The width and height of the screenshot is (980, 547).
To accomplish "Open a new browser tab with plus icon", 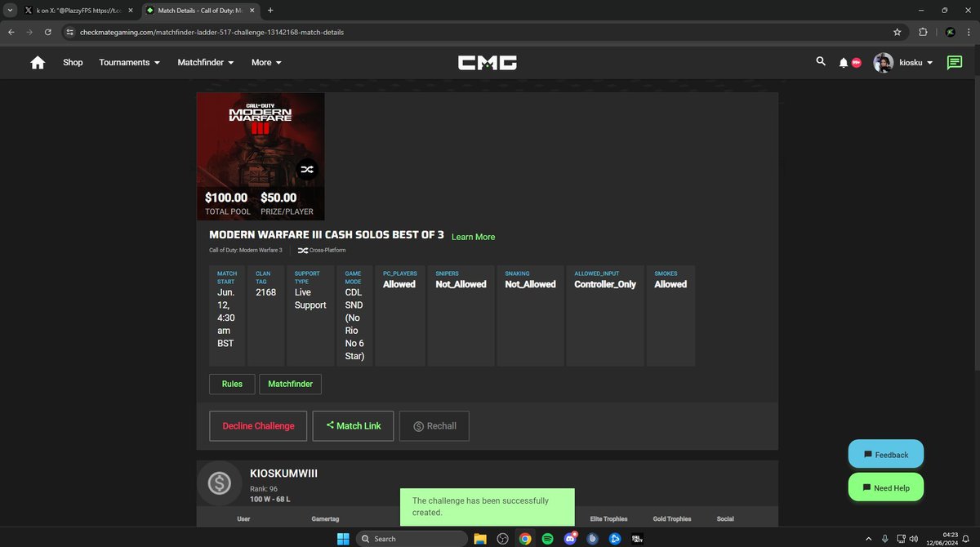I will click(270, 11).
